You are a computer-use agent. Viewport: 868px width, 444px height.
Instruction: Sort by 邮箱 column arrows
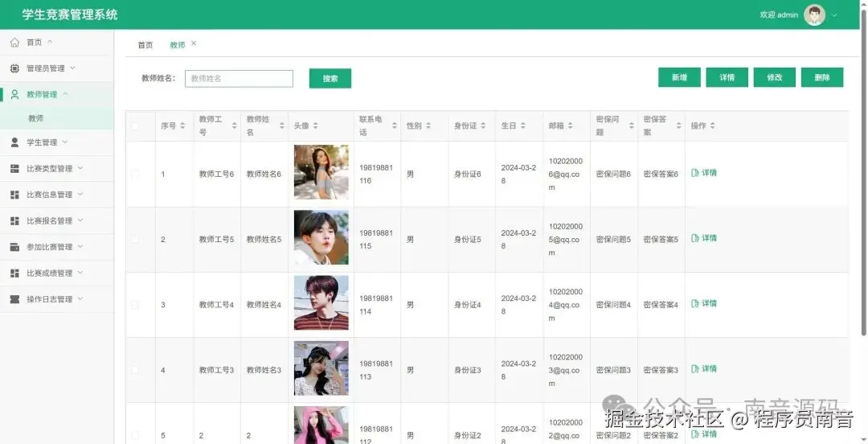[570, 125]
